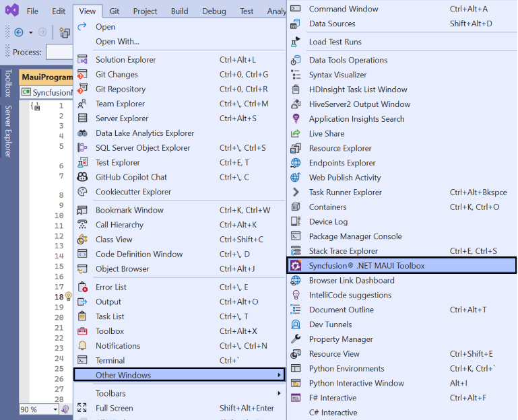Click the Syncfusion .NET MAUI Toolbox icon
The height and width of the screenshot is (420, 518).
(296, 265)
